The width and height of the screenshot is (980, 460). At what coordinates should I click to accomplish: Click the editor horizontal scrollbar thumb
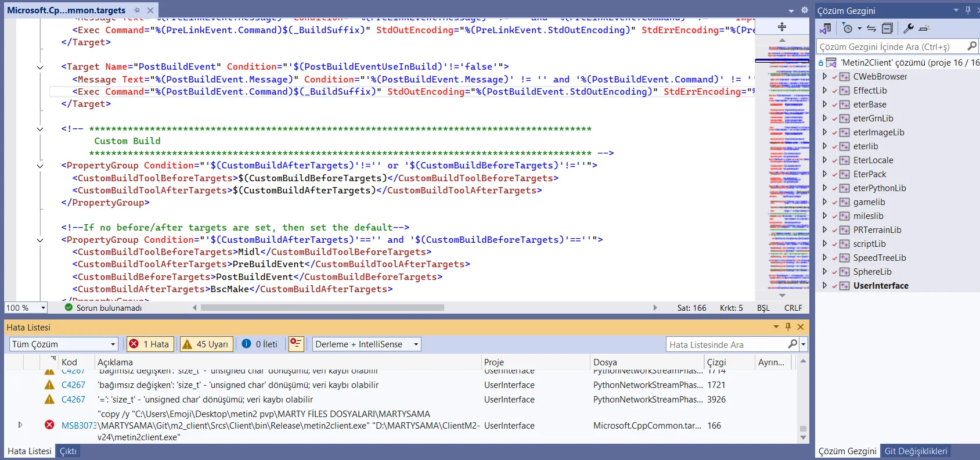coord(322,308)
